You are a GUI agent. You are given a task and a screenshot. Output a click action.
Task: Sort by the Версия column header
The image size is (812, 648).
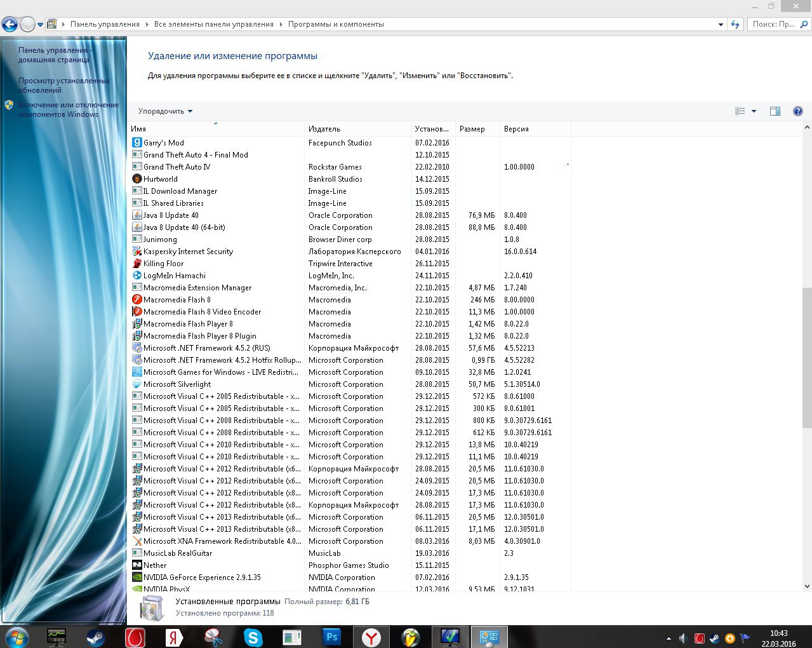(x=535, y=129)
